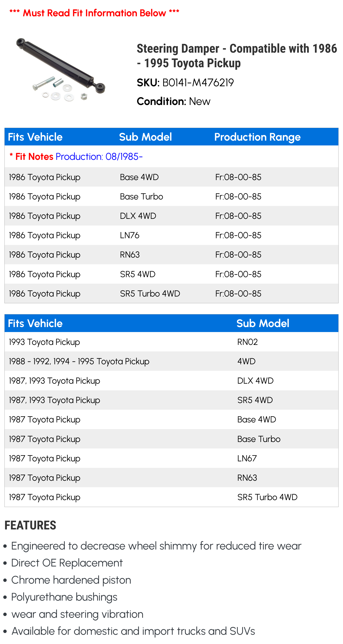Click the Polyurethane bushings feature bullet
The width and height of the screenshot is (343, 644).
[x=64, y=597]
